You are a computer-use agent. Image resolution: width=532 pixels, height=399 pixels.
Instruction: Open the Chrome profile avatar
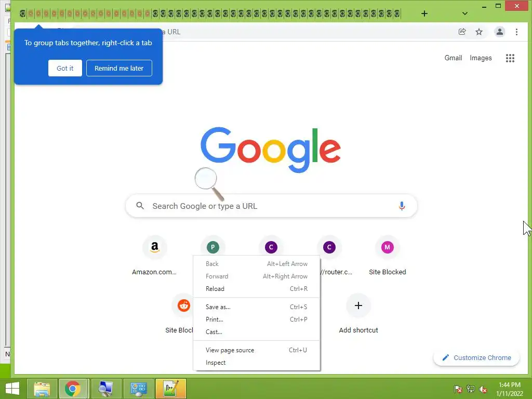click(499, 32)
